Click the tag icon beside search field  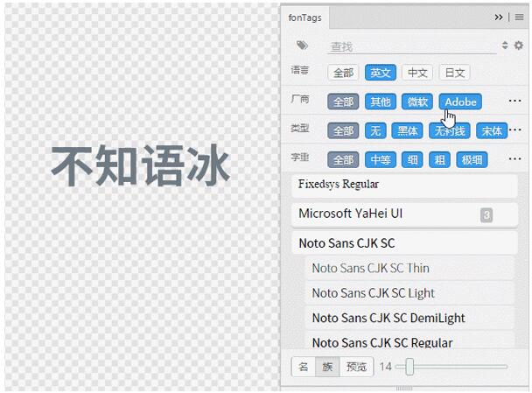point(302,46)
